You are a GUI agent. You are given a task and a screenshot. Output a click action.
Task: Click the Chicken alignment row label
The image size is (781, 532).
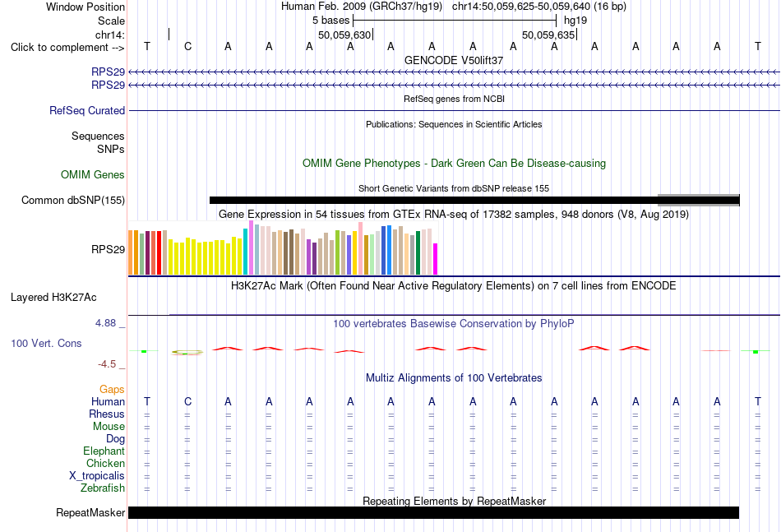105,463
